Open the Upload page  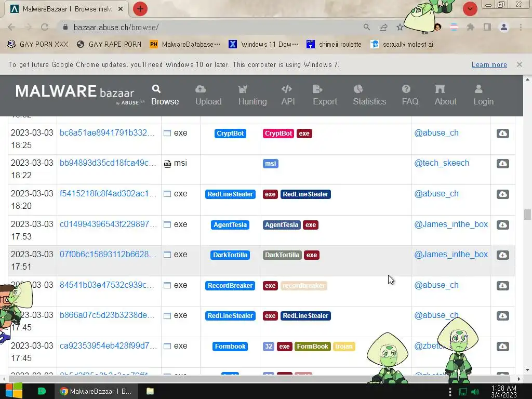208,96
